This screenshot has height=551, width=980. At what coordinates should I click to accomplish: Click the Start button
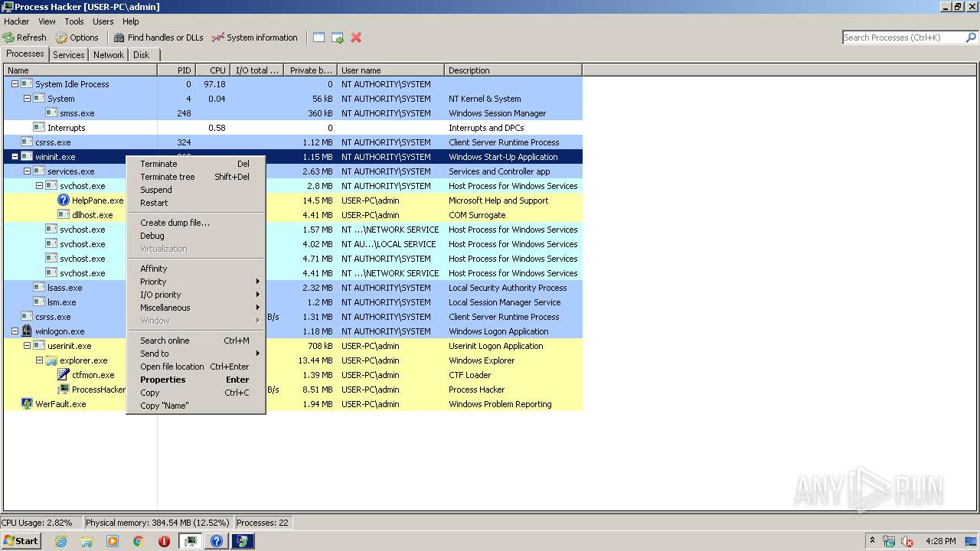pyautogui.click(x=21, y=540)
